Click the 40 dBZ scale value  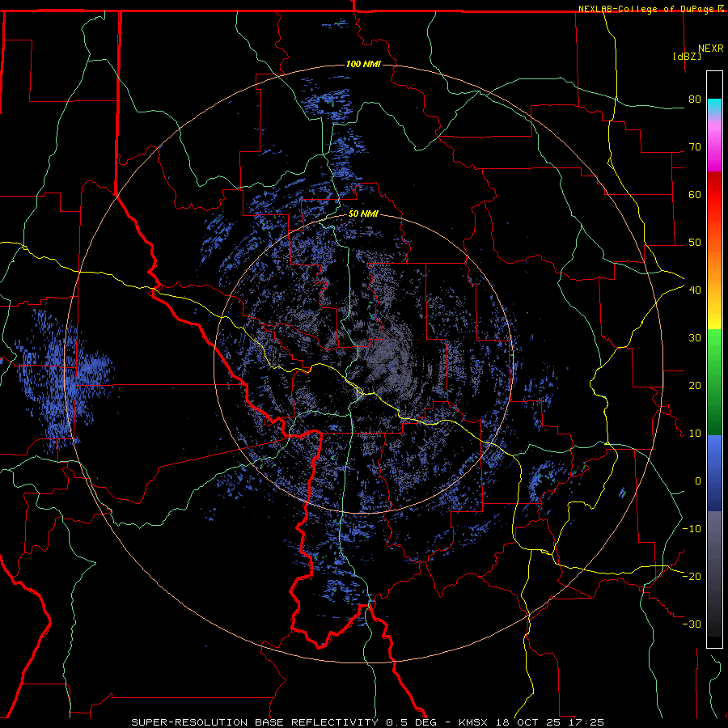click(x=695, y=290)
